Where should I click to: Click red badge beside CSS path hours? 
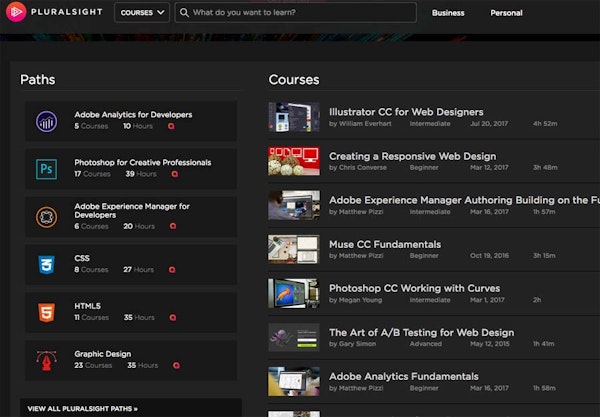click(173, 271)
